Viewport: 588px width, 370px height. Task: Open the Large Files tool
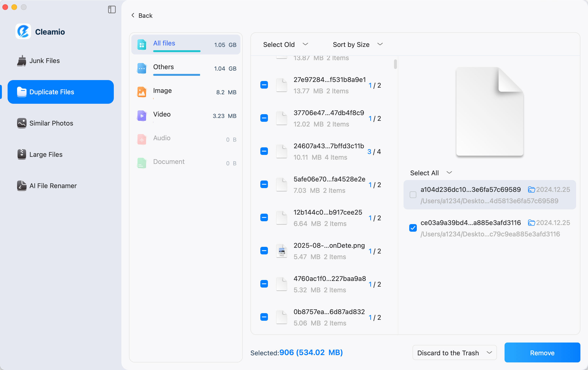46,154
